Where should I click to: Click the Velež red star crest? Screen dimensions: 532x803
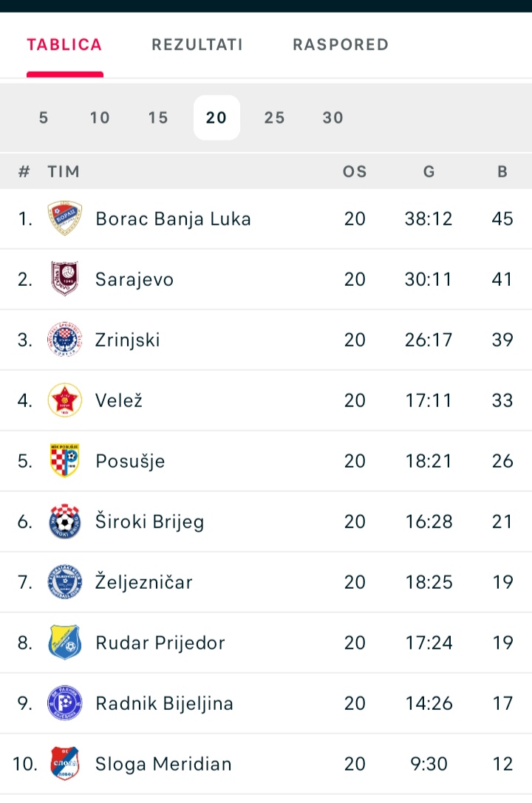point(64,400)
